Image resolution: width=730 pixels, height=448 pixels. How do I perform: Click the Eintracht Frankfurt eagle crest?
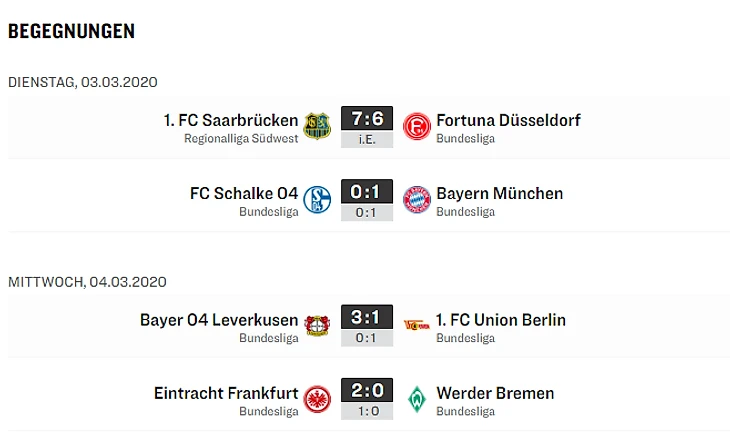(x=318, y=399)
